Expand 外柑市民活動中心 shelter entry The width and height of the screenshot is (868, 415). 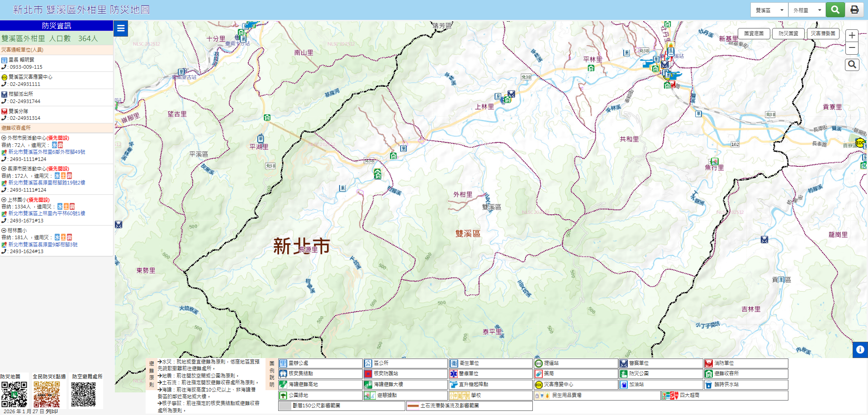tap(35, 138)
